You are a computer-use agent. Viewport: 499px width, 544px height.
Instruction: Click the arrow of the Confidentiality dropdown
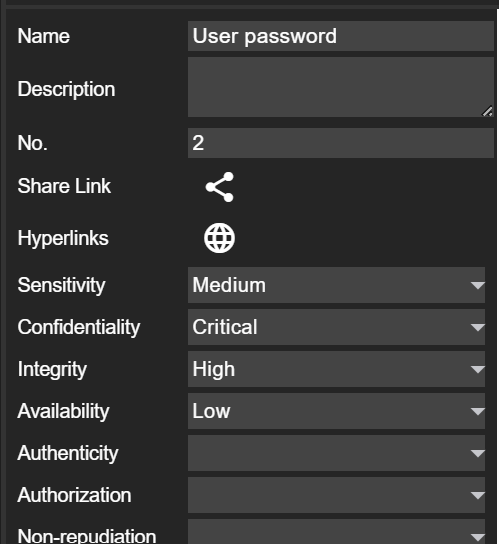tap(477, 328)
